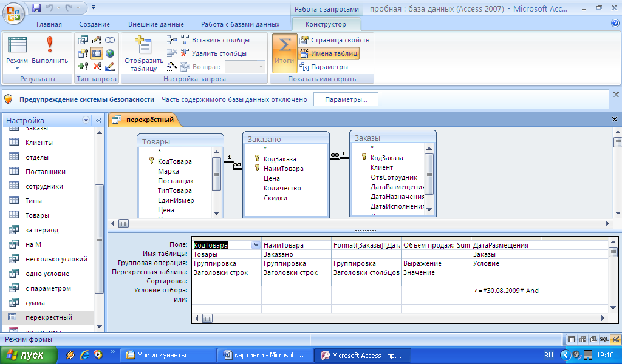This screenshot has width=622, height=364.
Task: Switch to Работа с базами данных tab
Action: click(x=241, y=24)
